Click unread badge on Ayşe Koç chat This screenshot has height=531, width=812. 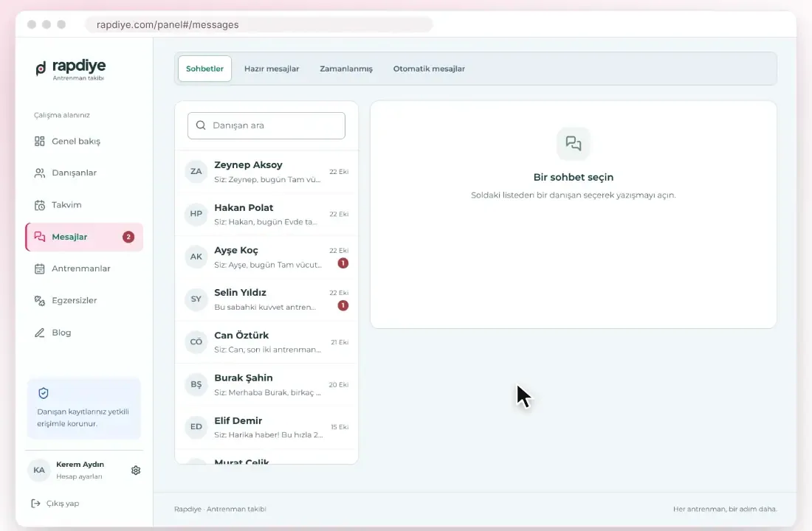pyautogui.click(x=343, y=263)
